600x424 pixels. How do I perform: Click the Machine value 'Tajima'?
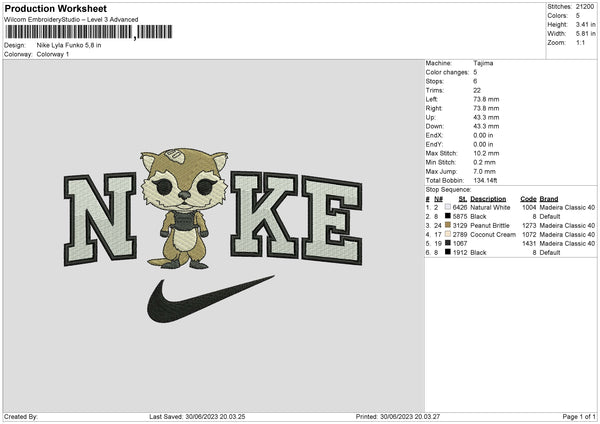[483, 63]
